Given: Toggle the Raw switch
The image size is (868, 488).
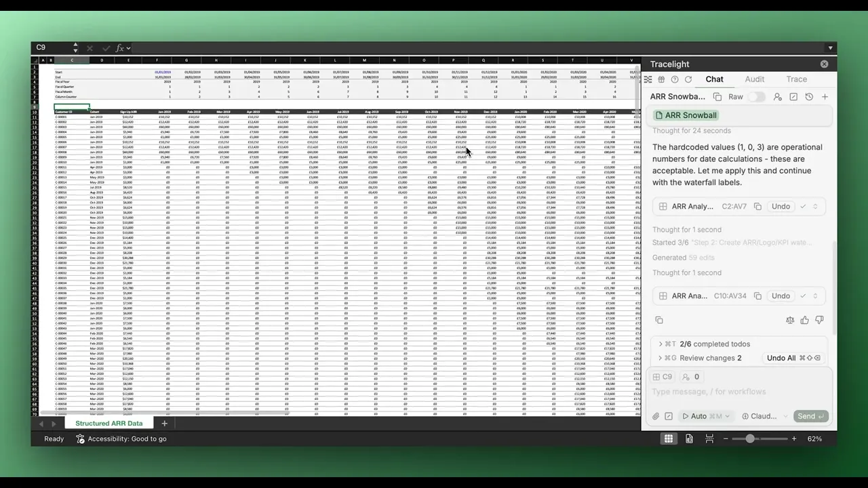Looking at the screenshot, I should pos(756,97).
